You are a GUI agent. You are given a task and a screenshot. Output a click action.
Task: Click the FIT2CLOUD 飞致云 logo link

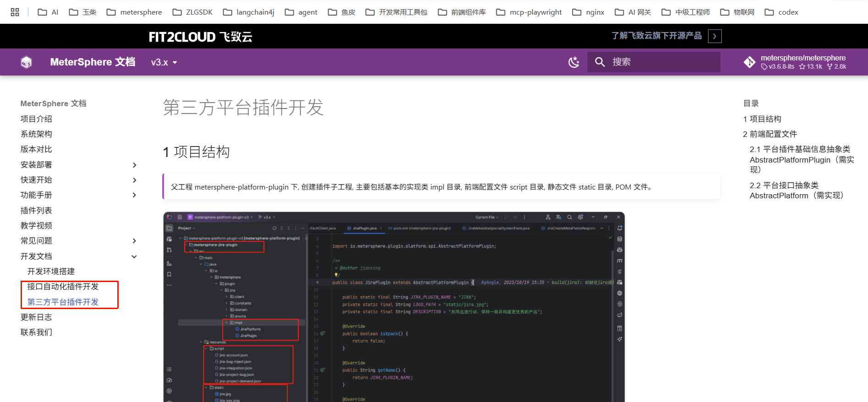[200, 37]
